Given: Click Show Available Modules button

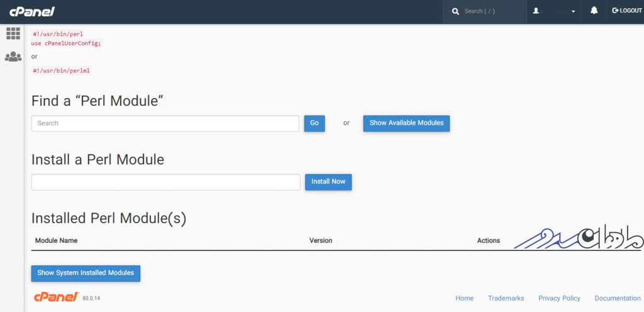Looking at the screenshot, I should 407,123.
